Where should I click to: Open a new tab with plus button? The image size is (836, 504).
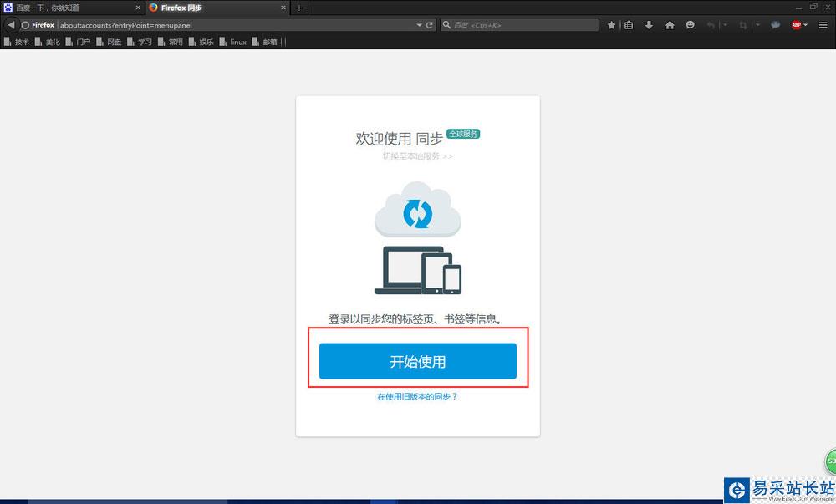(x=299, y=8)
